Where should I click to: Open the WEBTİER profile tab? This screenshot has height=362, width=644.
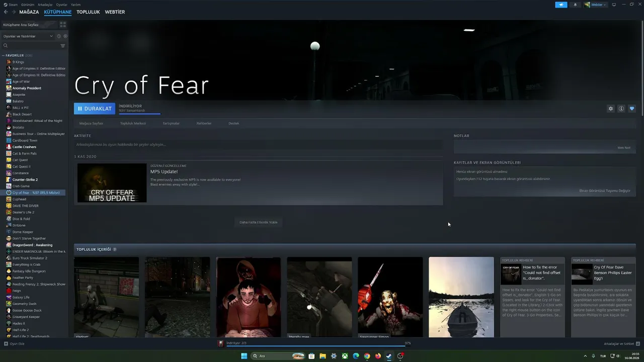[115, 12]
